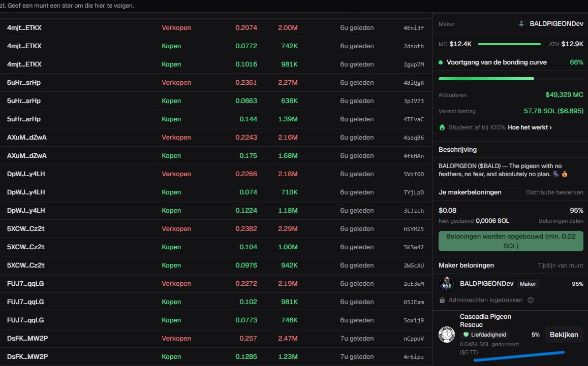Viewport: 588px width, 366px height.
Task: Click the ATH $12.9K value
Action: point(572,44)
